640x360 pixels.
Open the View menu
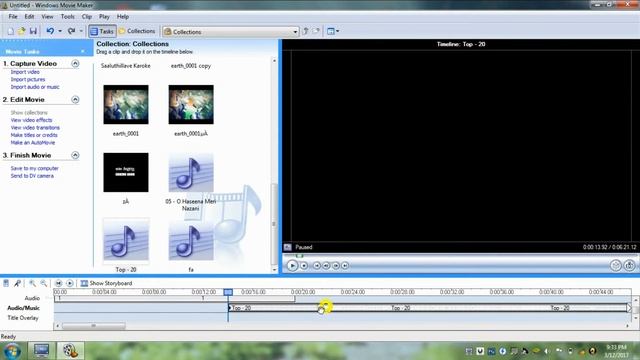point(47,17)
